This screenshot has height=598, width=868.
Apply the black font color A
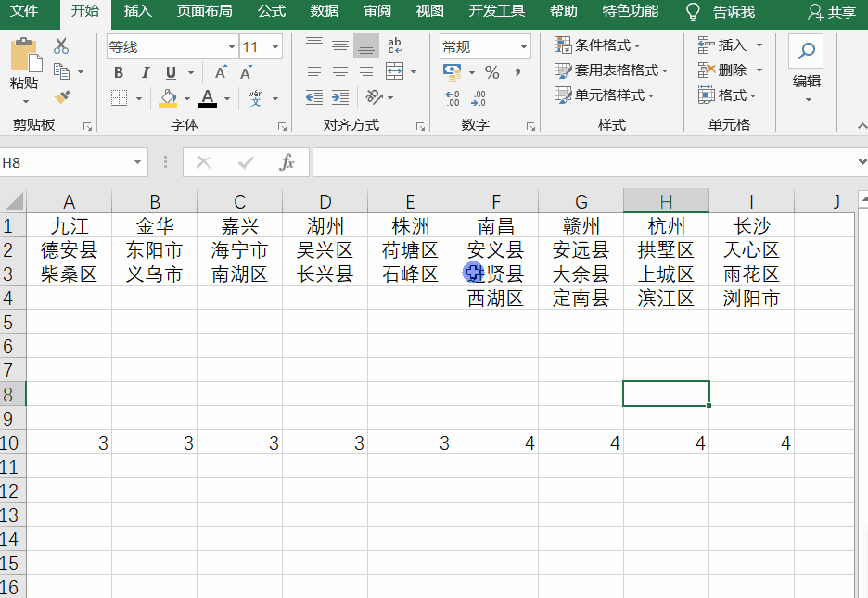click(208, 98)
